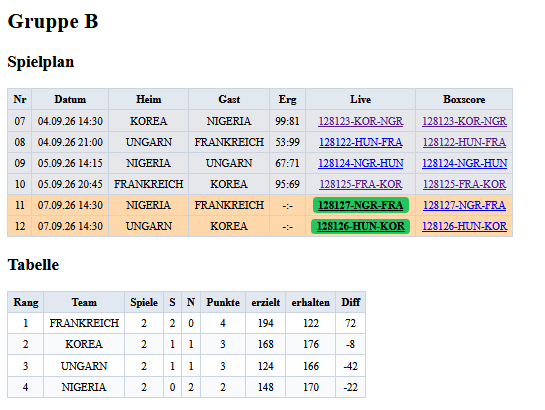
Task: Click date 04.09.26 21:00
Action: point(70,142)
